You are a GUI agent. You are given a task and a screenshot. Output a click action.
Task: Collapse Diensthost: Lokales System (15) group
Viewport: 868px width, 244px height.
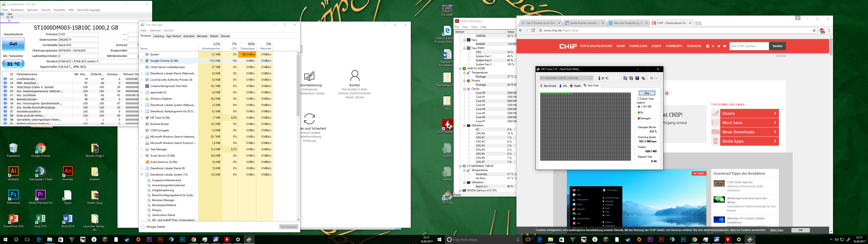pos(142,175)
